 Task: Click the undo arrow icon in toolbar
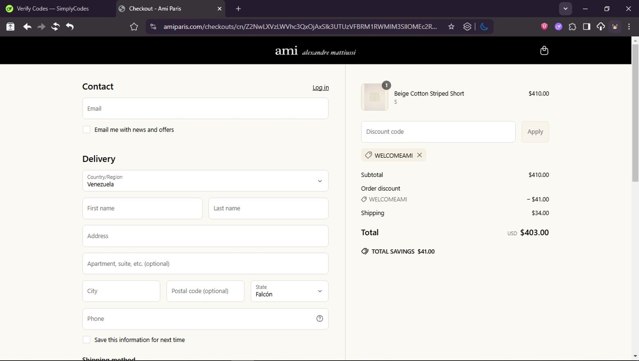pyautogui.click(x=70, y=26)
